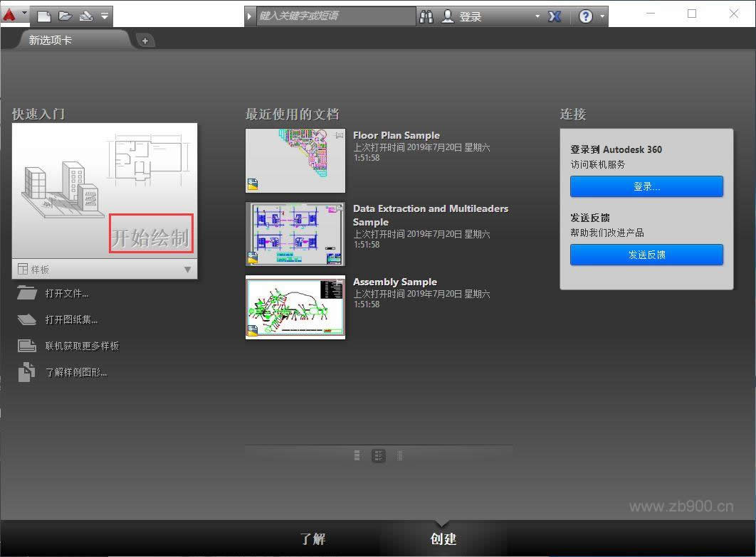Viewport: 756px width, 557px height.
Task: Open the Autodesk Exchange X icon
Action: coord(555,16)
